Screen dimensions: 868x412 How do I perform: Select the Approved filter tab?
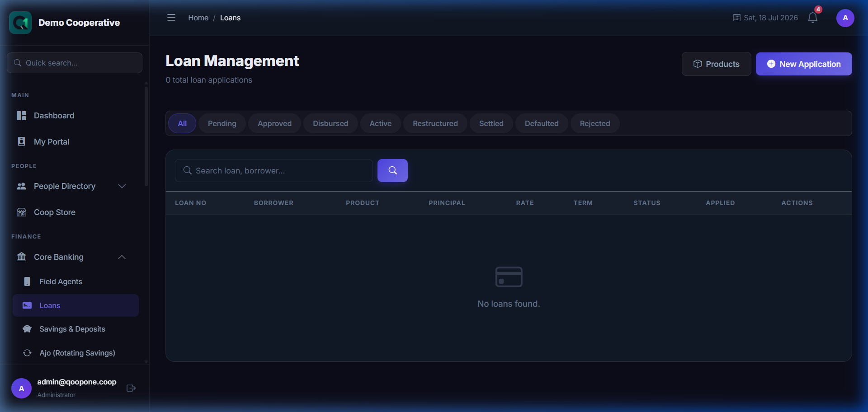(274, 123)
